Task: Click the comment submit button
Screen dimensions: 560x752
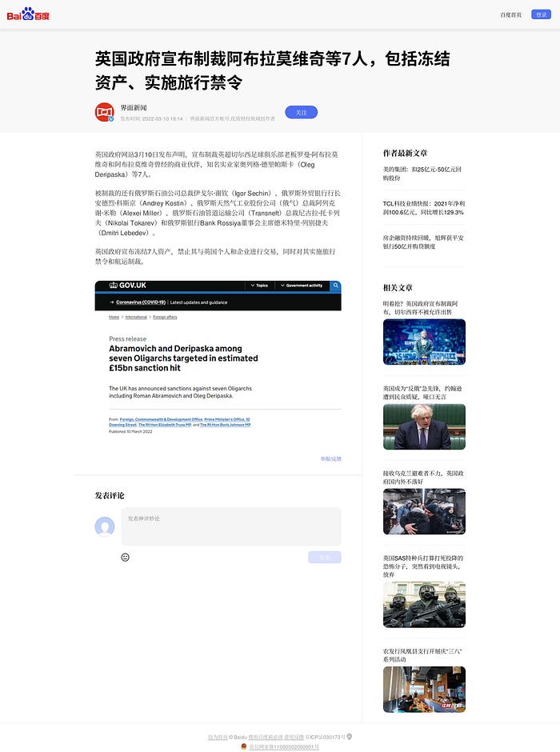Action: tap(325, 558)
